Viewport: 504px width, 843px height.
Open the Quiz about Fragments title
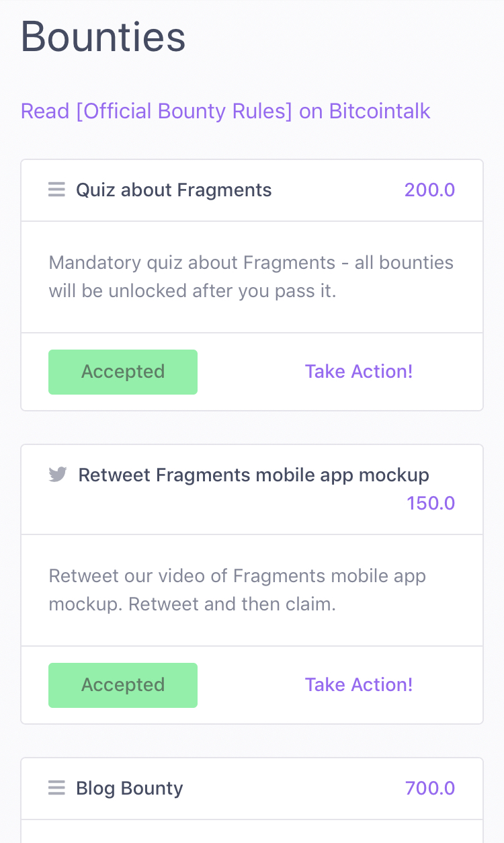(173, 190)
